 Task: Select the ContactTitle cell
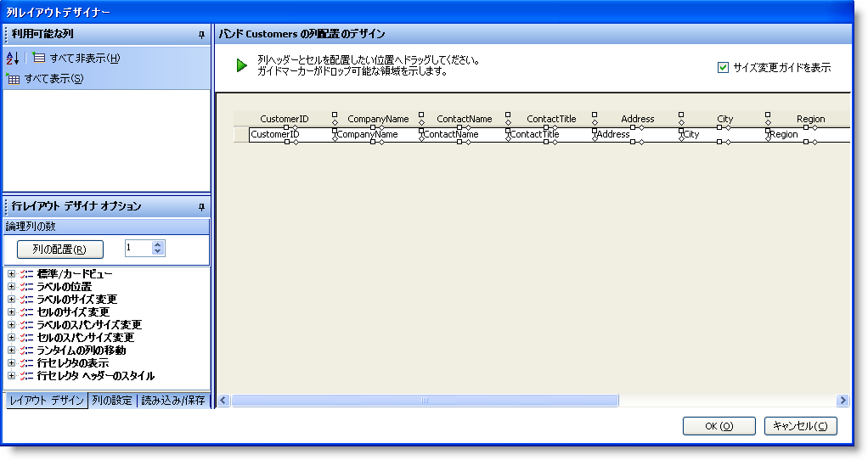point(551,134)
